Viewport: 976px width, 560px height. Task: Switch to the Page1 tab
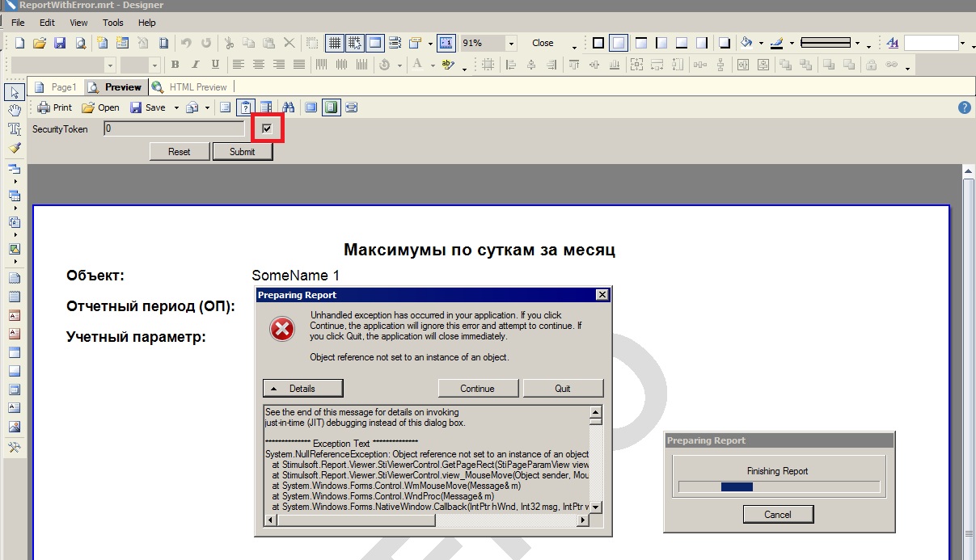(56, 87)
